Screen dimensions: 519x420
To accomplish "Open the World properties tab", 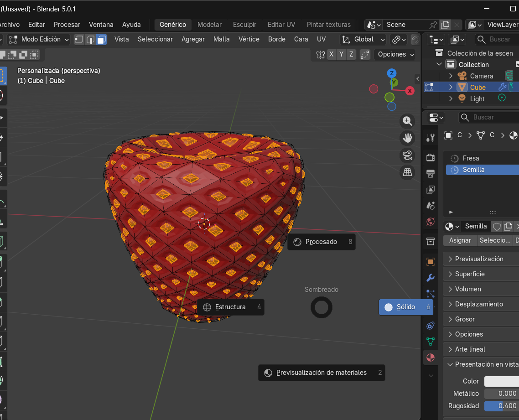I will (x=431, y=221).
